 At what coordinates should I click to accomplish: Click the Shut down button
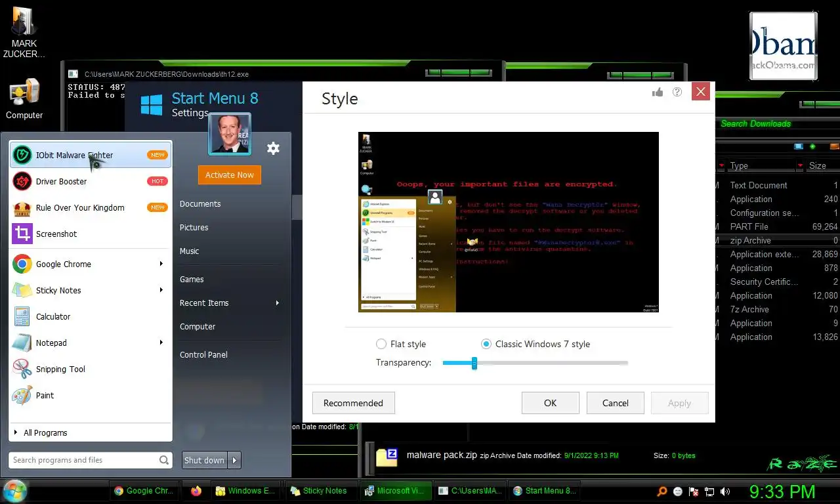[205, 460]
